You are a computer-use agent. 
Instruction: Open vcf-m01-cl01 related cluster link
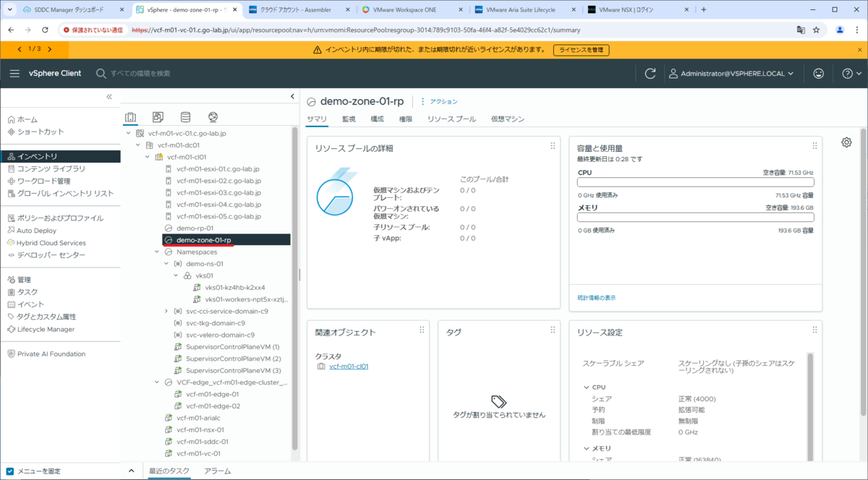[349, 367]
